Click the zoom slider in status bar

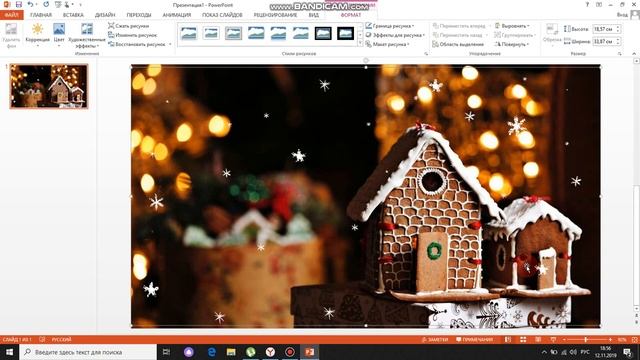coord(587,340)
